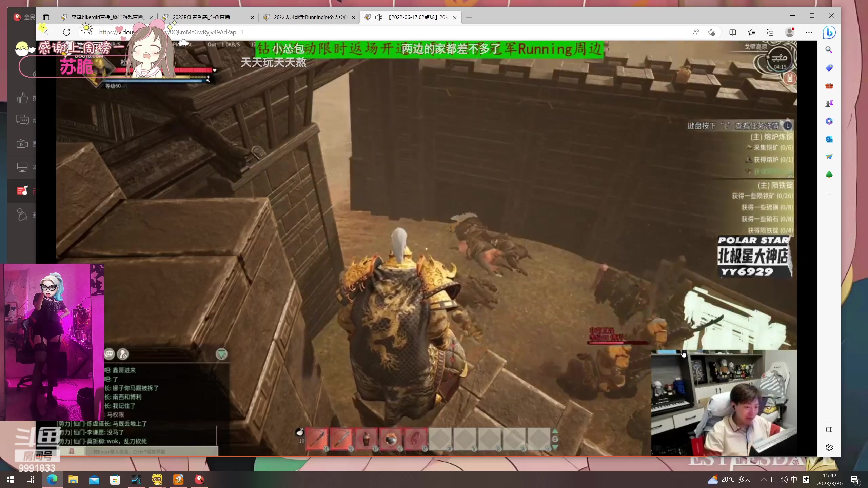This screenshot has height=488, width=868.
Task: Open the orange Douyu app on taskbar
Action: point(178,480)
